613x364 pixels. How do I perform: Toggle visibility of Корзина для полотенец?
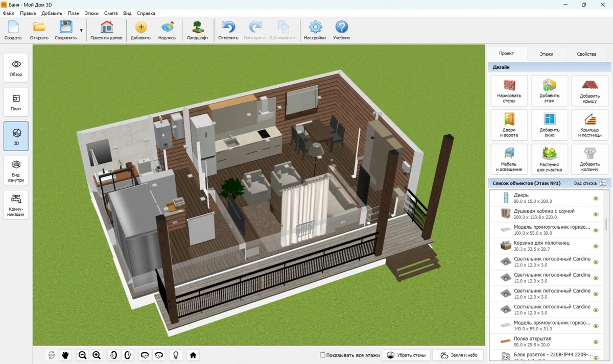click(596, 246)
